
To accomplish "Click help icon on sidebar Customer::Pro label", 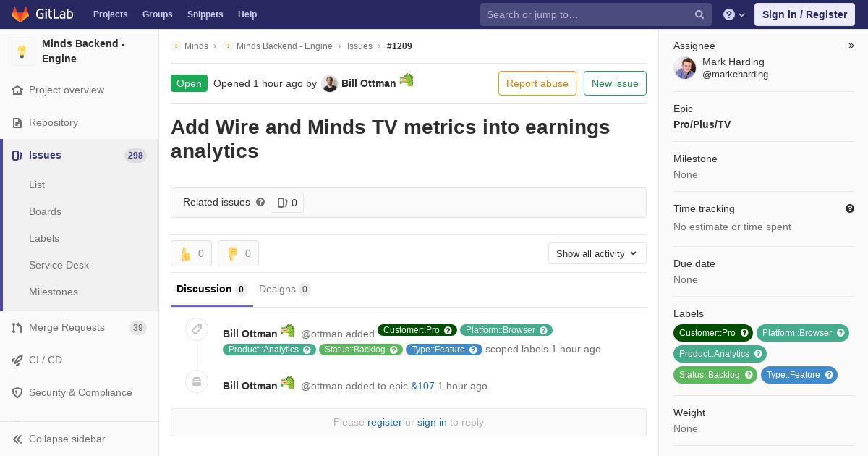I will (x=744, y=333).
